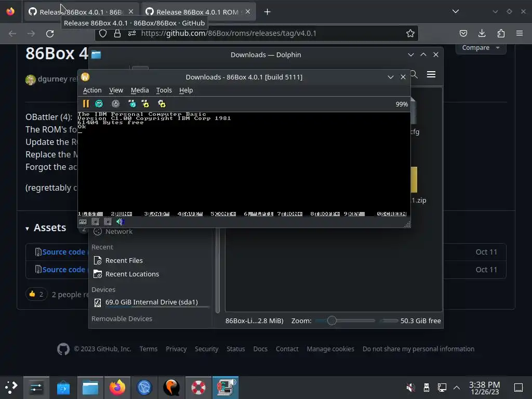Open the dgurney user profile link
The width and height of the screenshot is (532, 399).
click(52, 79)
